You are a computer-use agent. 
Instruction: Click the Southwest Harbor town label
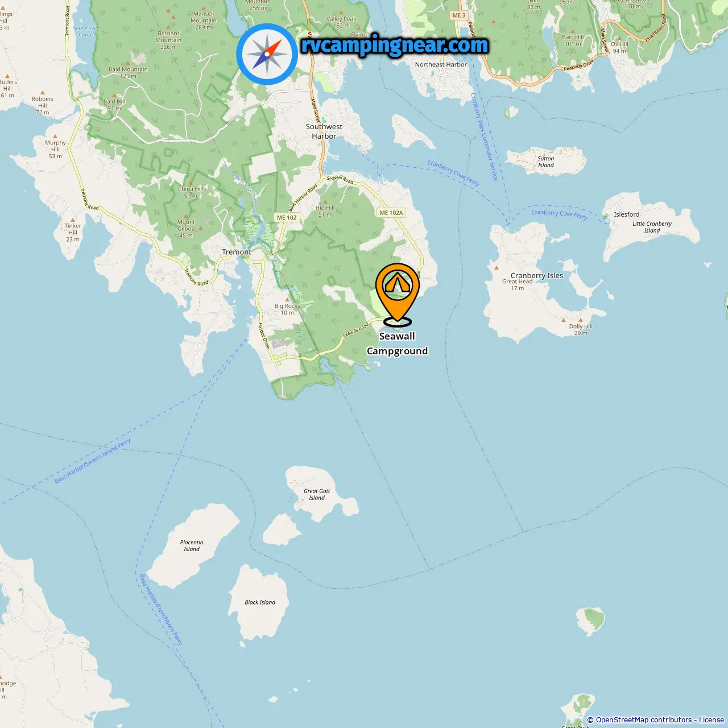[324, 131]
